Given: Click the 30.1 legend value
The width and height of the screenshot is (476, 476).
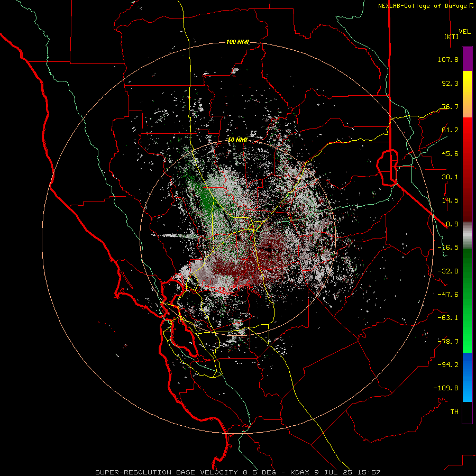Looking at the screenshot, I should 450,177.
